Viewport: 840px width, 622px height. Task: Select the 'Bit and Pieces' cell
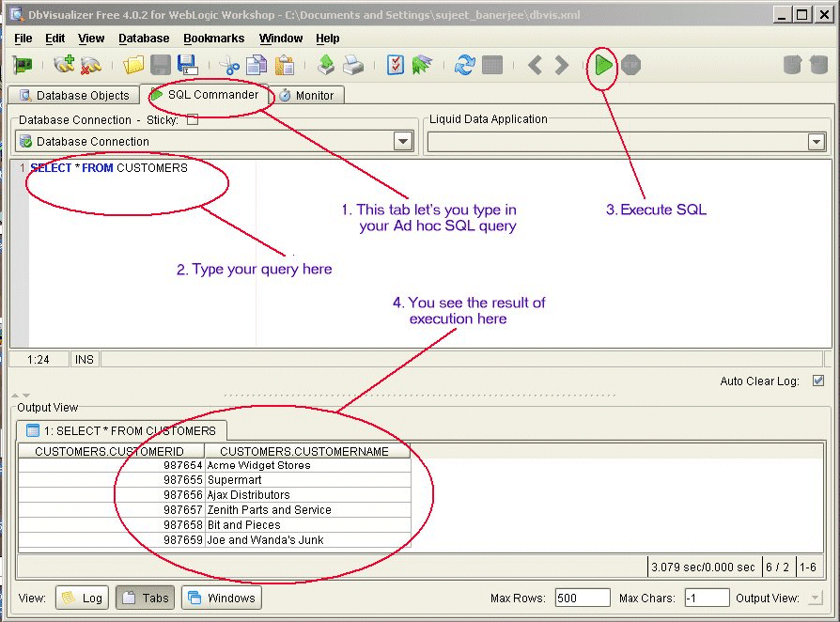[307, 525]
